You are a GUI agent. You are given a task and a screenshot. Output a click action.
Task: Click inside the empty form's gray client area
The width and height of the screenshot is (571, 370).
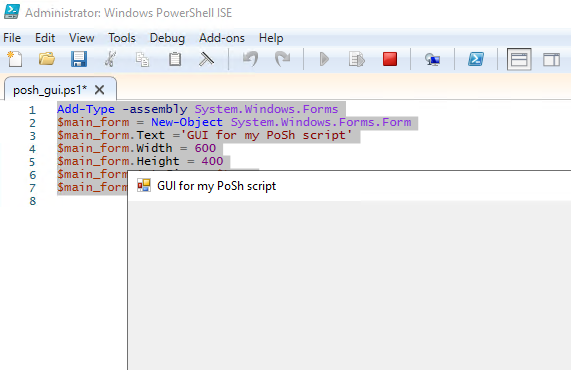tap(350, 285)
